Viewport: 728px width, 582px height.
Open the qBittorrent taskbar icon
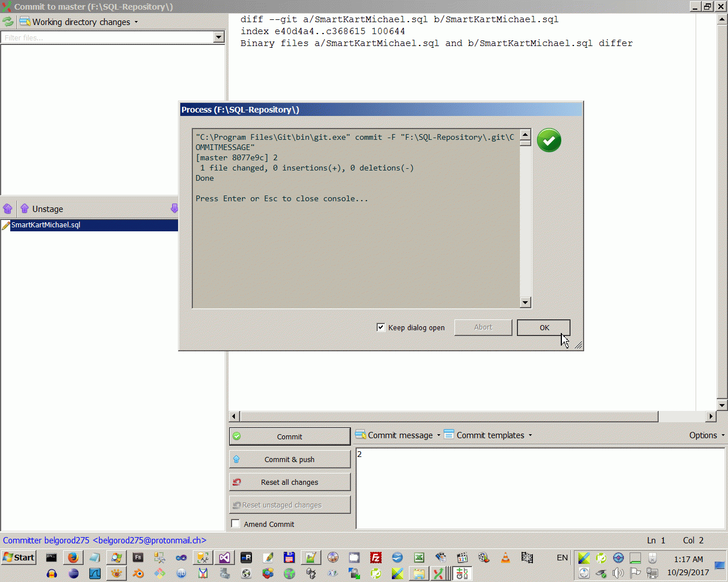181,573
